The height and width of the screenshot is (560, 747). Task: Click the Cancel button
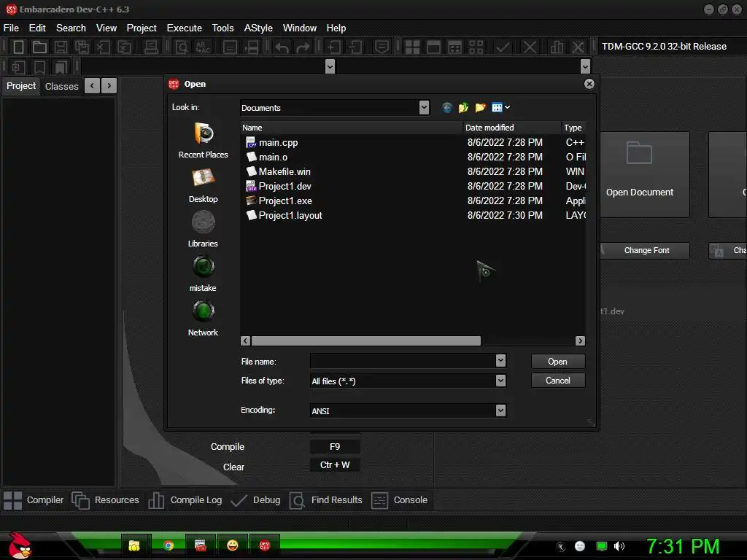click(557, 381)
